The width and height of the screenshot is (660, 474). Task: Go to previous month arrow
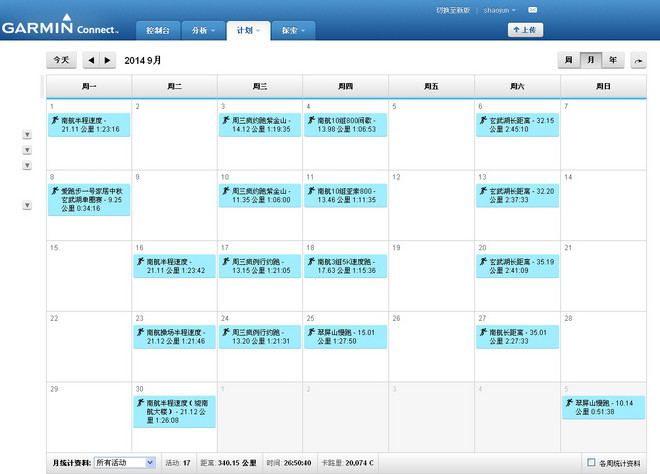[91, 60]
